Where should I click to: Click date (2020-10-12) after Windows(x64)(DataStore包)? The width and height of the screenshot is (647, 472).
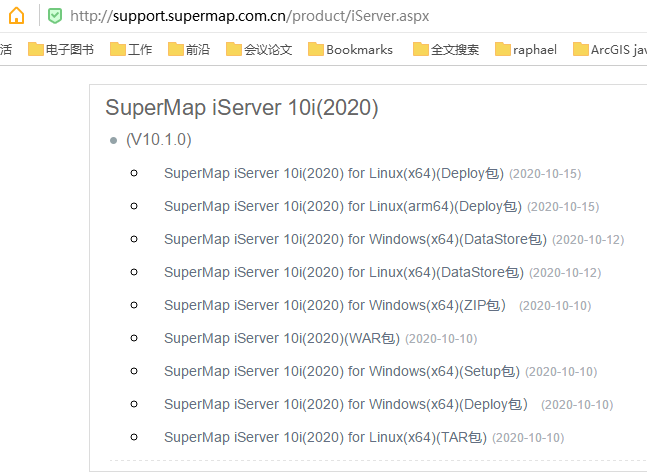(588, 240)
